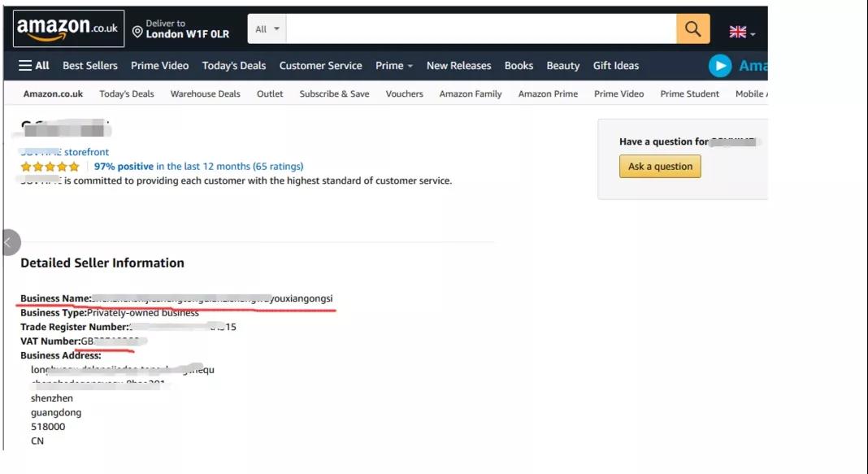Screen dimensions: 868x474
Task: Select Today's Deals in main navigation
Action: pyautogui.click(x=234, y=66)
